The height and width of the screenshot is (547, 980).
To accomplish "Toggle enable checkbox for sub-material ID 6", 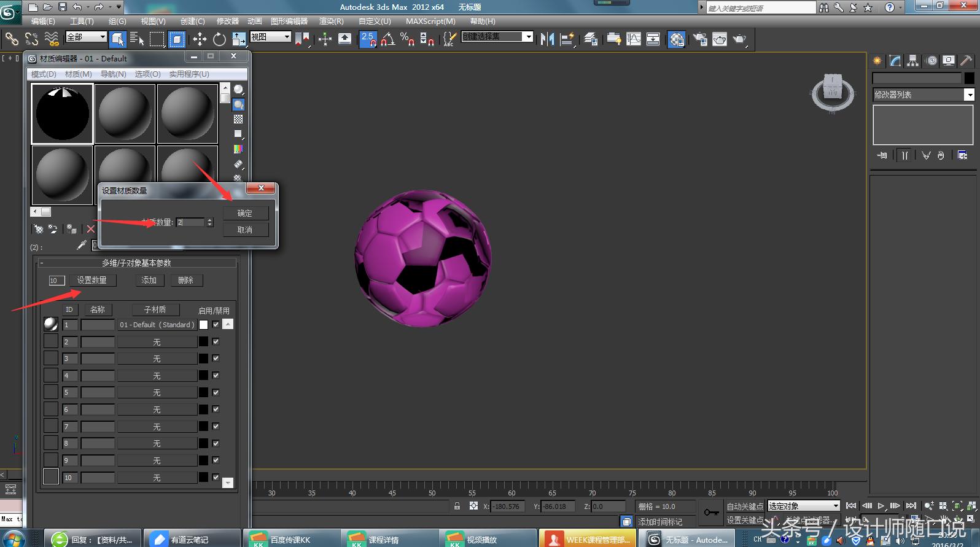I will click(216, 409).
